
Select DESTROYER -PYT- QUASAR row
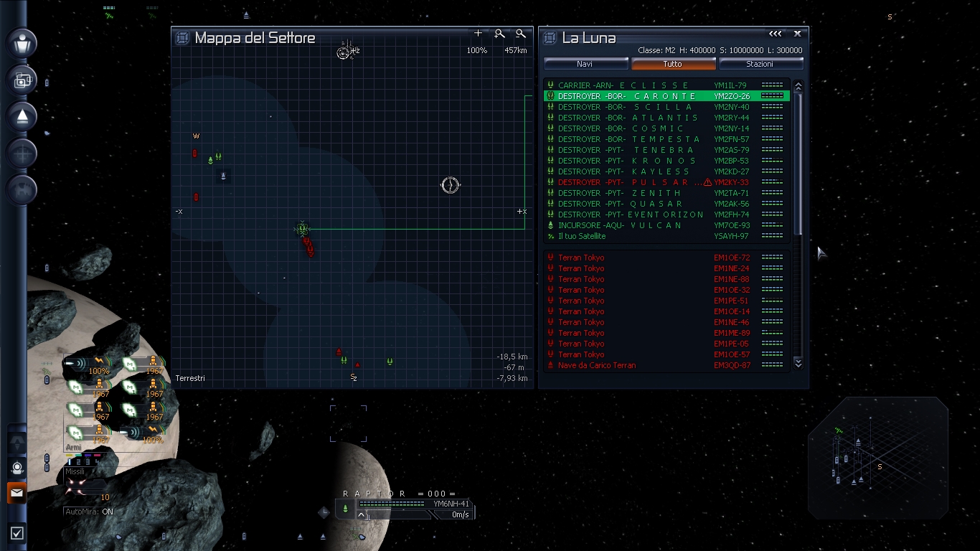[x=666, y=204]
